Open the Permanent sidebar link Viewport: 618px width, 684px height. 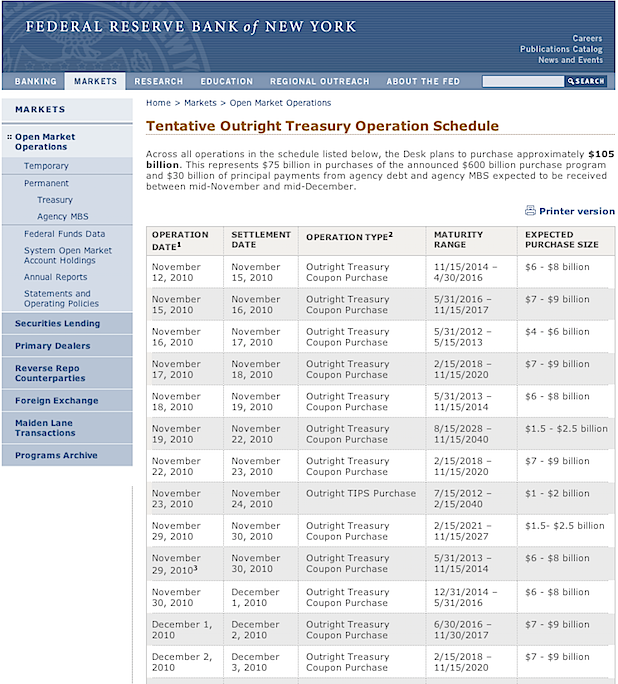click(x=46, y=183)
